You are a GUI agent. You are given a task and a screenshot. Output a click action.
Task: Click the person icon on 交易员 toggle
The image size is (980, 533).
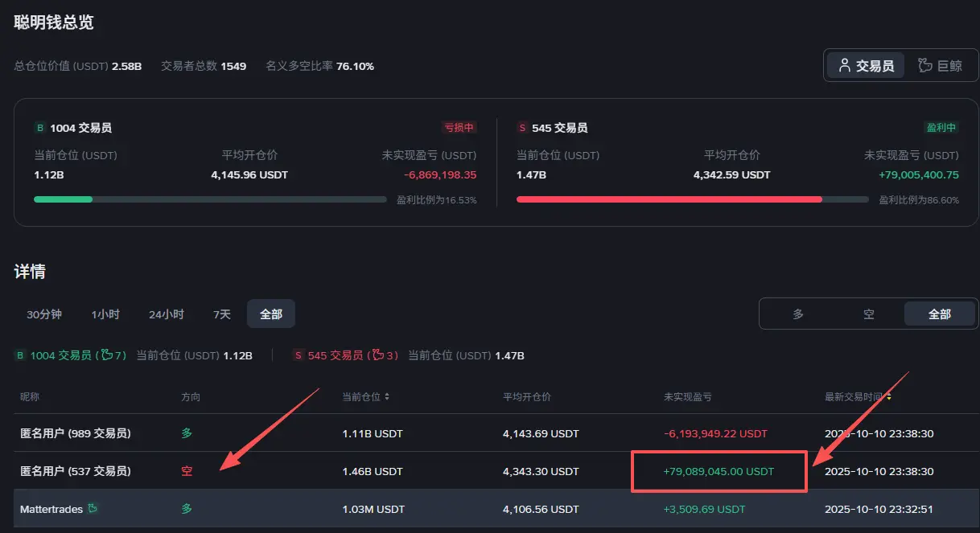click(844, 66)
